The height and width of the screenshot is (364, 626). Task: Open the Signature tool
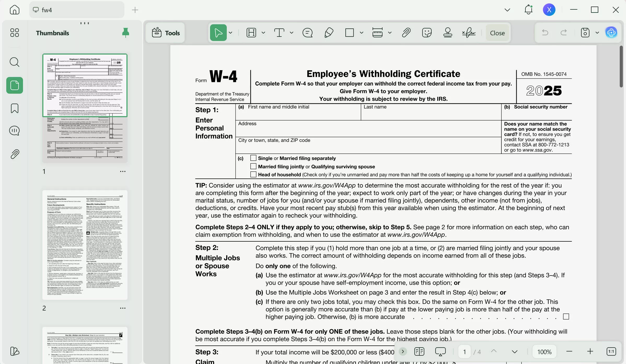tap(469, 33)
